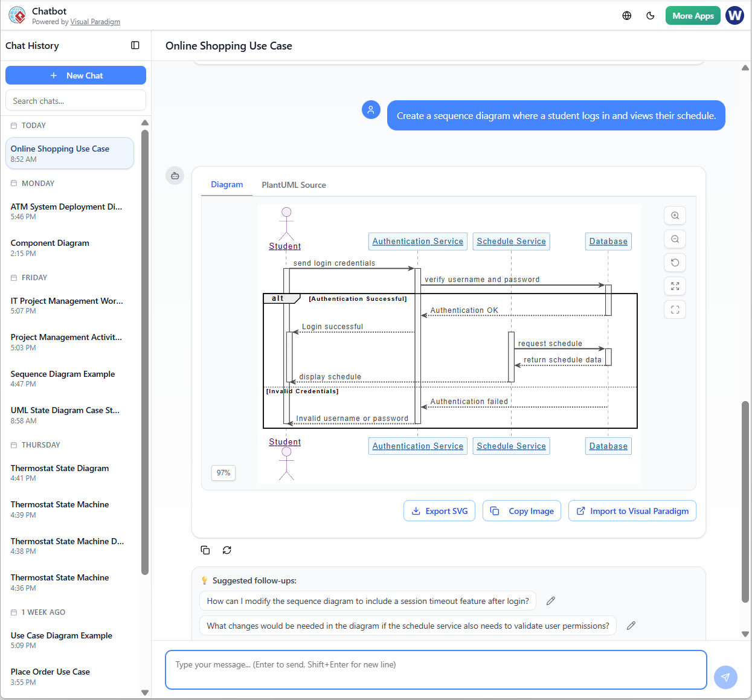Open the Visual Paradigm link
The image size is (752, 700).
[95, 22]
